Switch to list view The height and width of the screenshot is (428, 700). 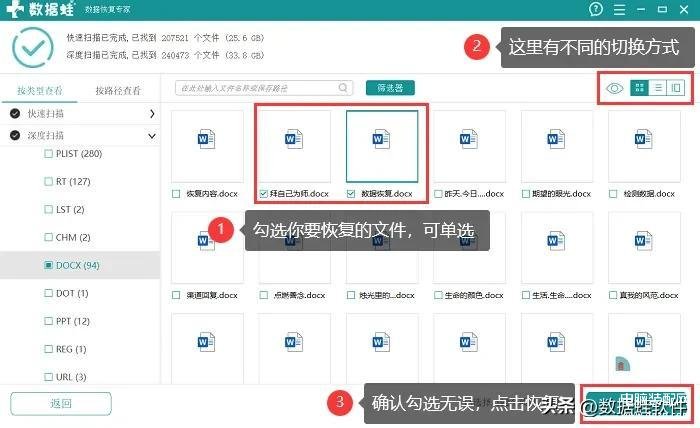(x=658, y=88)
